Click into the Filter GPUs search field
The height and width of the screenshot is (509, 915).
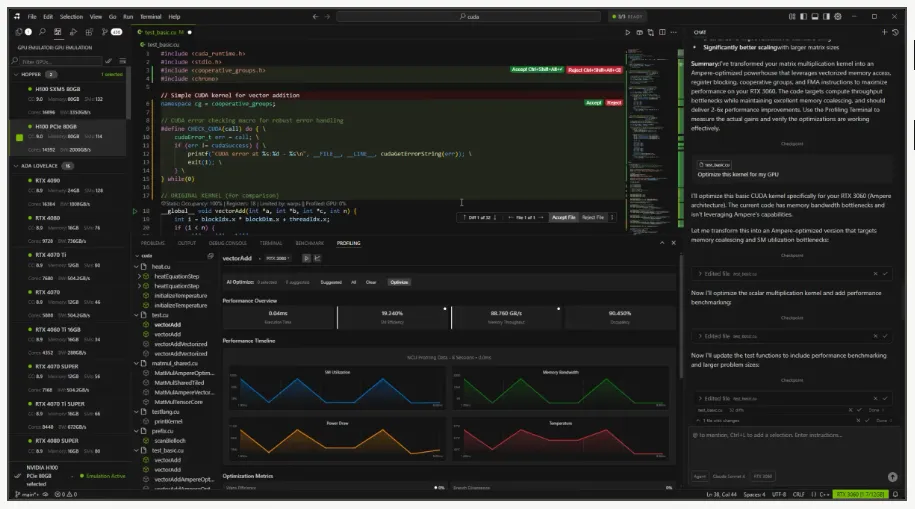[58, 61]
